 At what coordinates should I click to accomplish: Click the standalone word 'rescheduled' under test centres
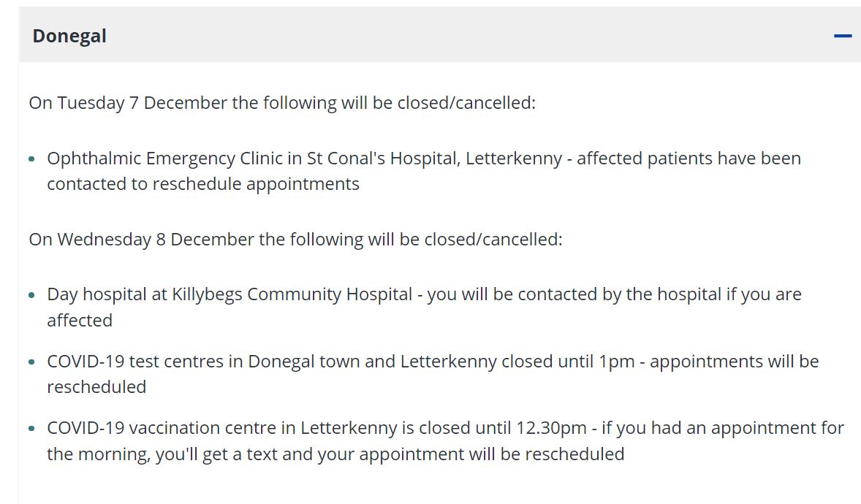(96, 387)
